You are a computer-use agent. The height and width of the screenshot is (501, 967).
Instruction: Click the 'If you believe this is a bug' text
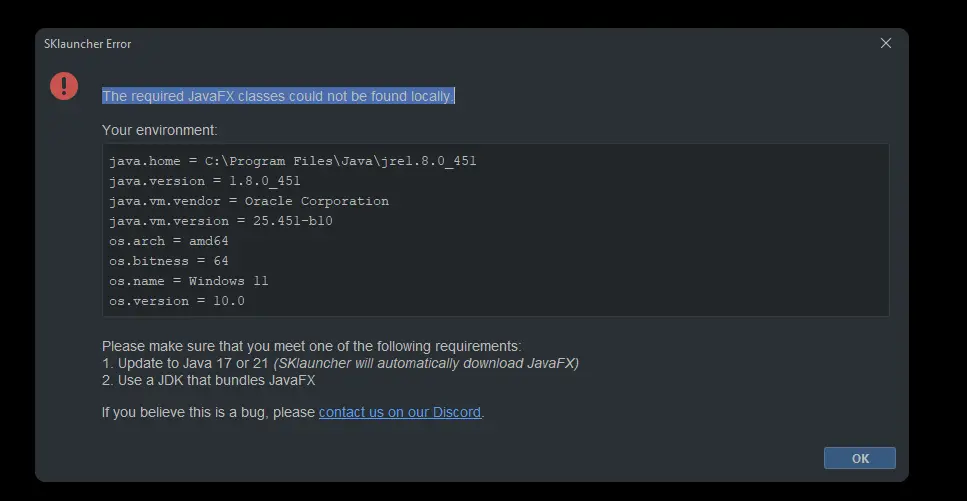(208, 412)
